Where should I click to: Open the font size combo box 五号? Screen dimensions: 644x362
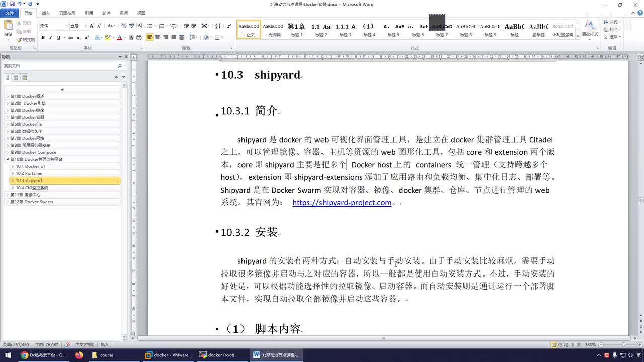pyautogui.click(x=78, y=26)
